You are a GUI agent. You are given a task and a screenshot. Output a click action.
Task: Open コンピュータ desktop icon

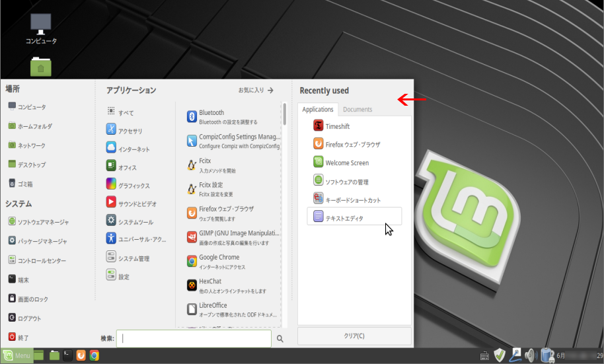point(41,29)
